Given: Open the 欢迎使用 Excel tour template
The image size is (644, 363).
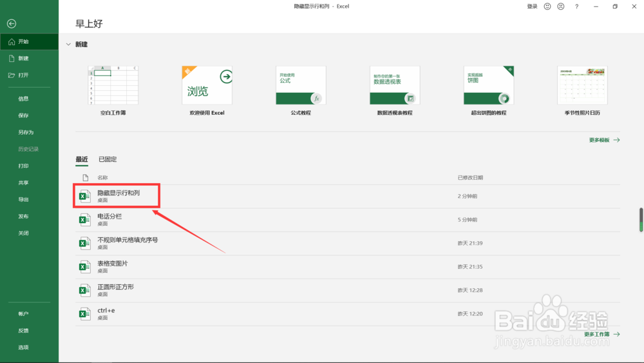Looking at the screenshot, I should coord(207,85).
